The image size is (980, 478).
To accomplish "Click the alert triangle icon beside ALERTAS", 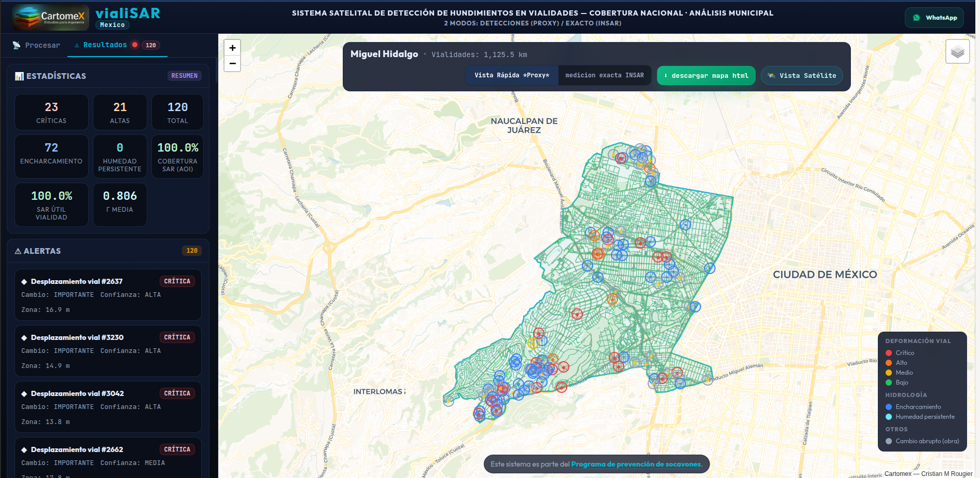I will pyautogui.click(x=18, y=250).
